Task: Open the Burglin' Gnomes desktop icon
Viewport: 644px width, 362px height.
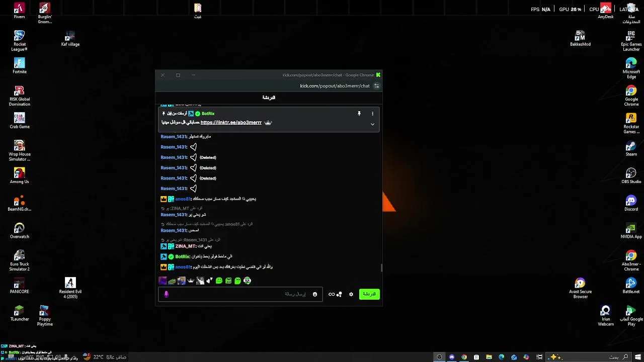Action: point(45,14)
